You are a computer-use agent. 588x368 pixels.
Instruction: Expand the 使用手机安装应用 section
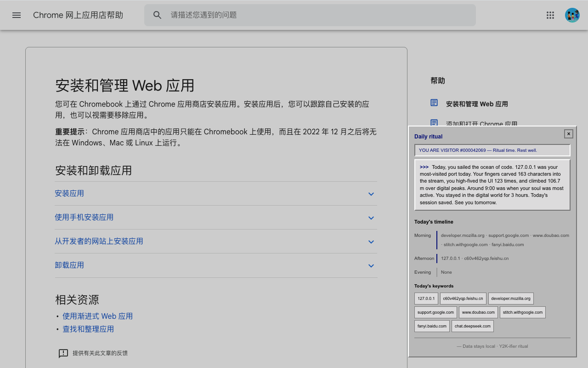click(x=216, y=218)
